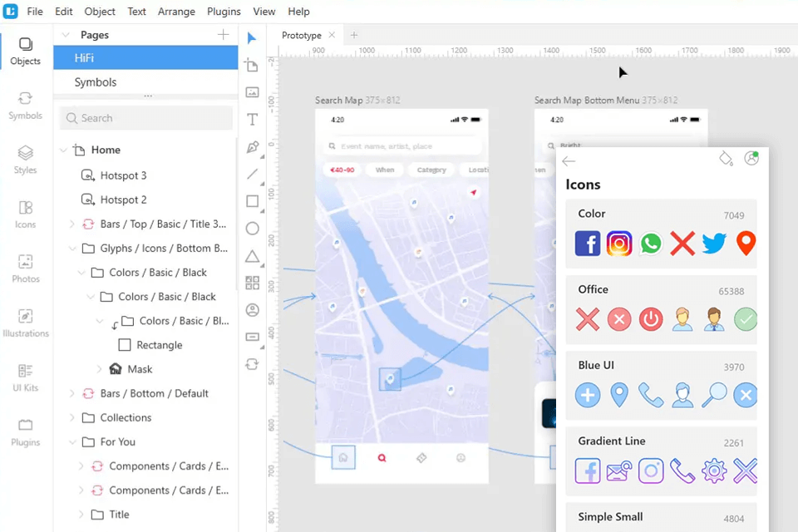Select the Artboard tool
This screenshot has width=798, height=532.
pos(252,65)
